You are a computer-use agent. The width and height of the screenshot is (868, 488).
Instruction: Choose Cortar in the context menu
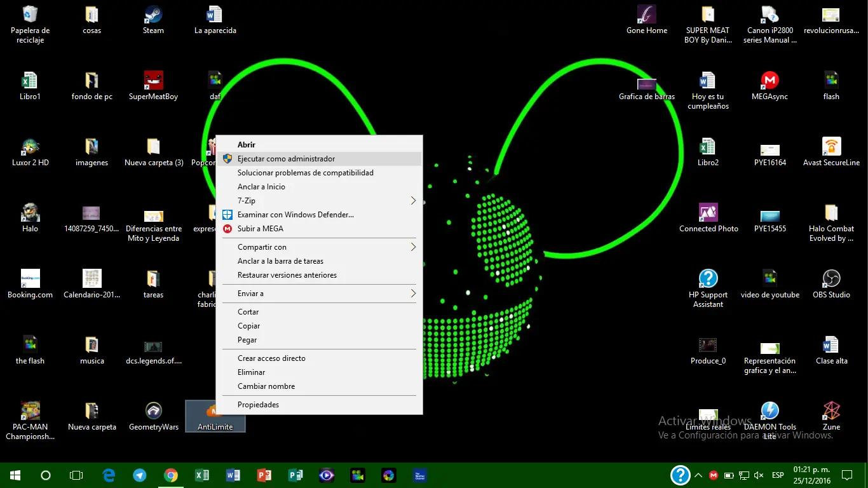(x=320, y=312)
